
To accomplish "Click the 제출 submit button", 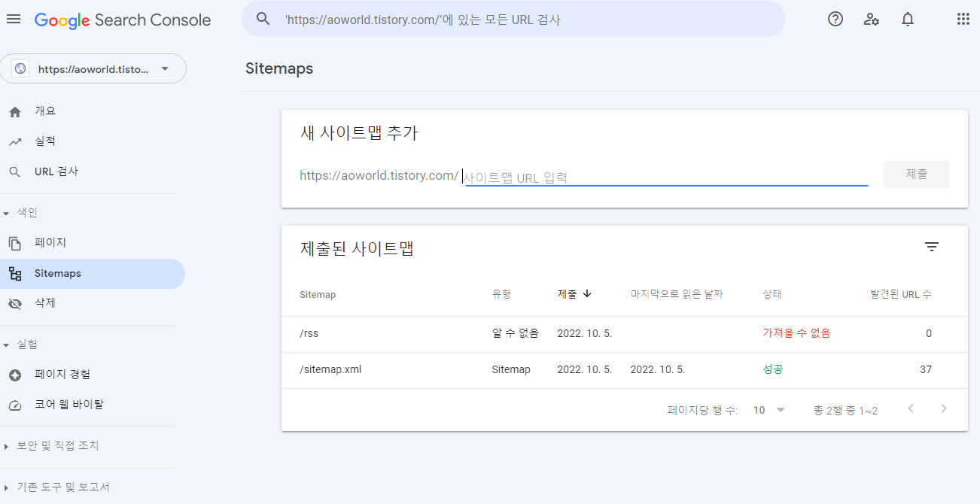I will (x=917, y=174).
